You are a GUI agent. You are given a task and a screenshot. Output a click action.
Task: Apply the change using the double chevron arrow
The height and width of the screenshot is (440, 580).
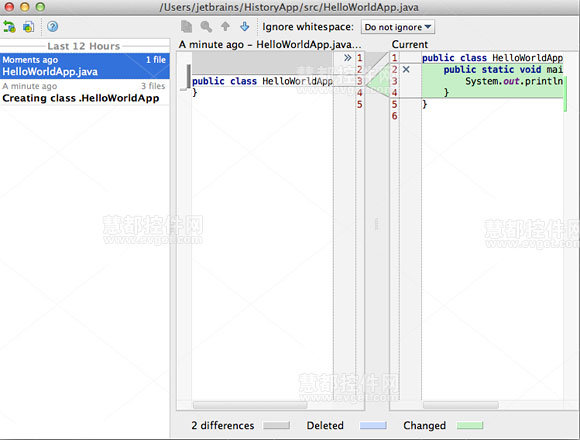tap(347, 58)
